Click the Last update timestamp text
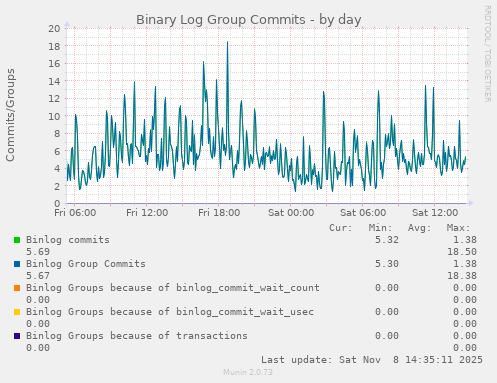This screenshot has width=497, height=383. tap(372, 360)
